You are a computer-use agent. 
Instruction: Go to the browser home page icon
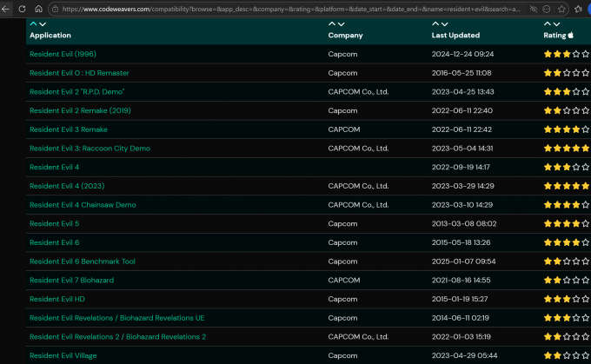[x=38, y=8]
